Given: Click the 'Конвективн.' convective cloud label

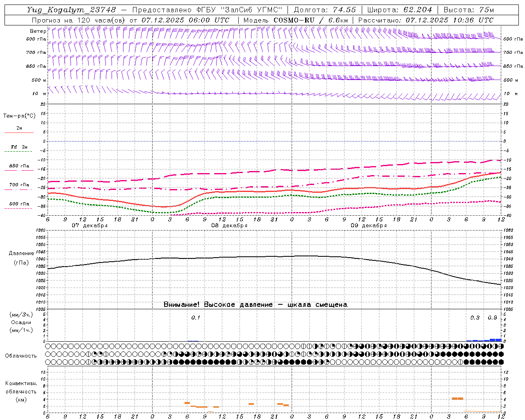Looking at the screenshot, I should (x=21, y=383).
